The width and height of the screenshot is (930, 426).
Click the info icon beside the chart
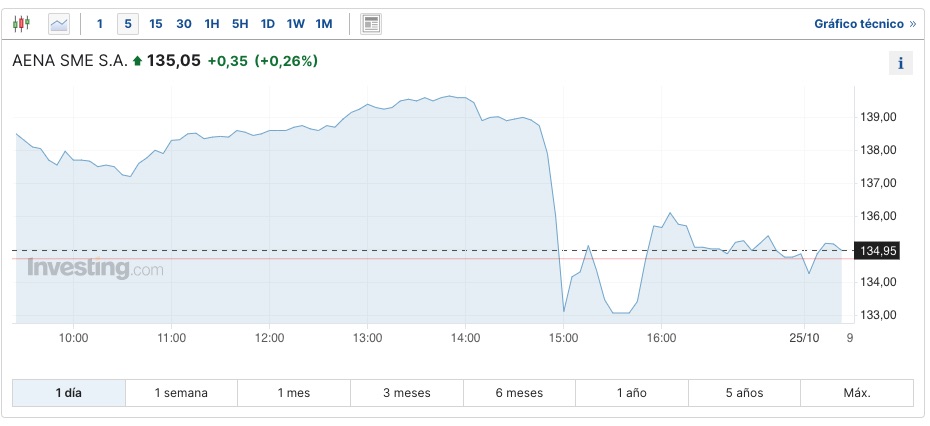[900, 64]
